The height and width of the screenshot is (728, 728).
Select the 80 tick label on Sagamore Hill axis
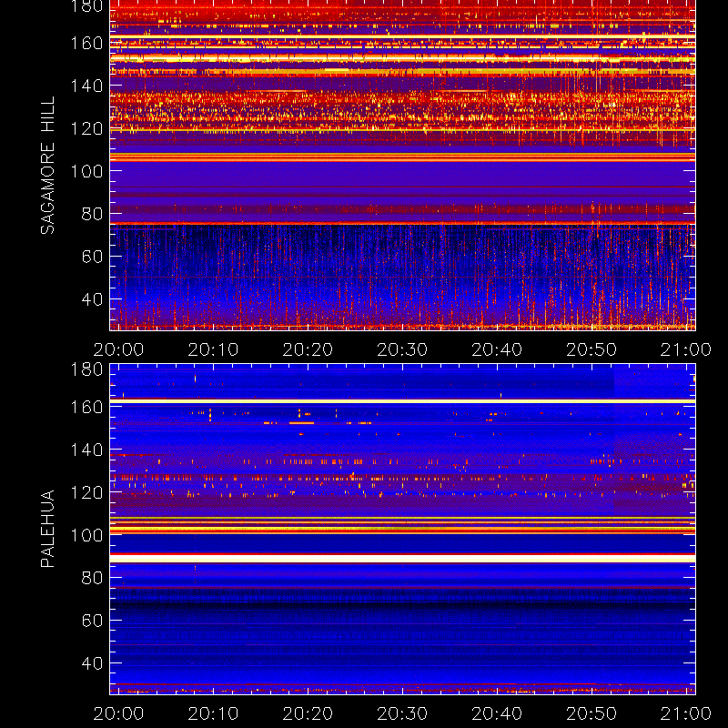tap(92, 214)
